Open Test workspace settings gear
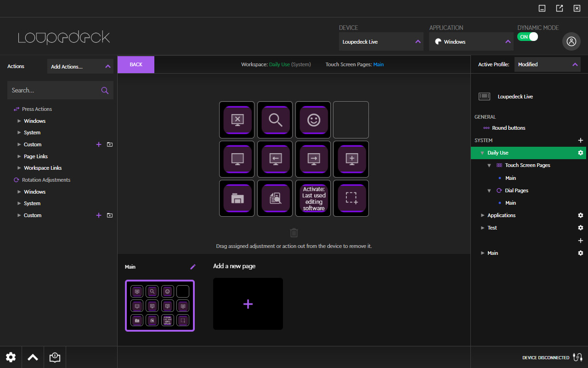Image resolution: width=588 pixels, height=368 pixels. click(581, 228)
